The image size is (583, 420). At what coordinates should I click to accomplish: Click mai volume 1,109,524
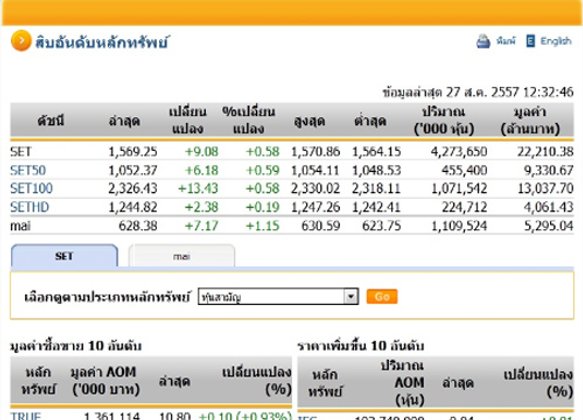[459, 226]
